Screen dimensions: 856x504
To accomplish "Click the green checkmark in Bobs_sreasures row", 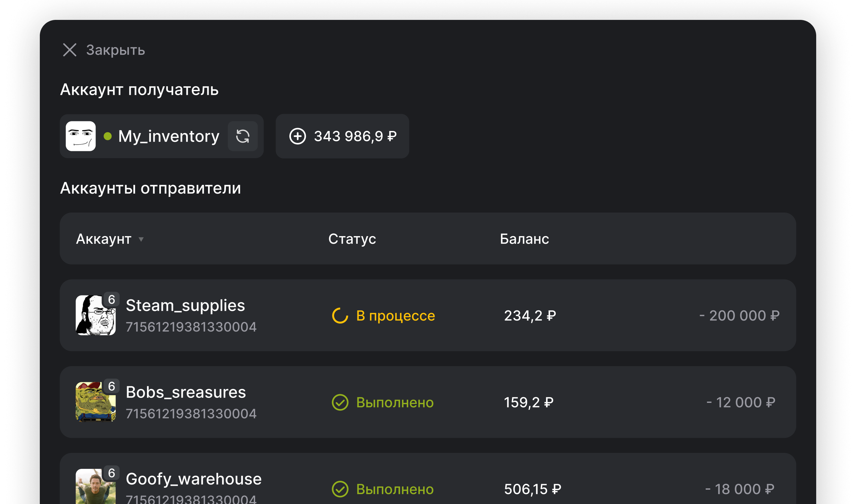I will (340, 403).
